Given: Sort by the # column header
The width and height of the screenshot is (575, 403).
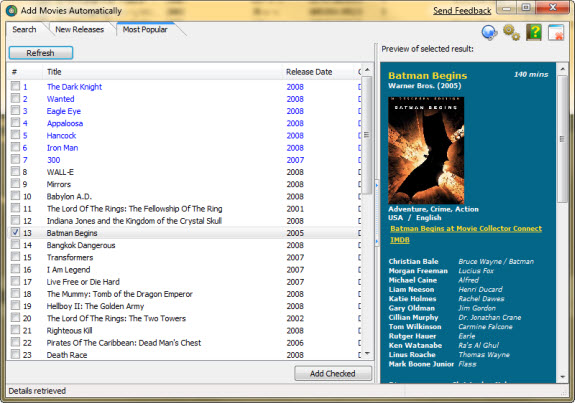Looking at the screenshot, I should [x=25, y=72].
